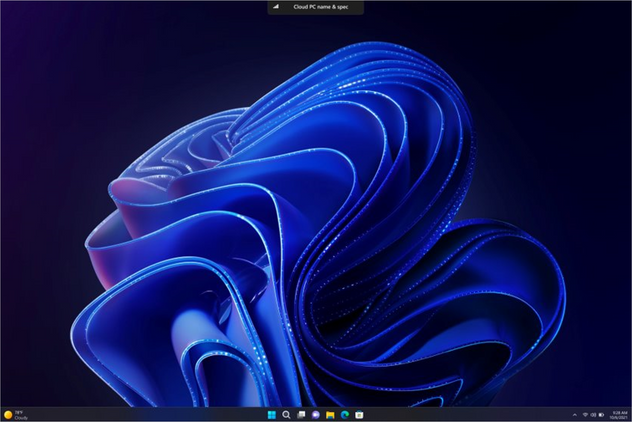Image resolution: width=632 pixels, height=422 pixels.
Task: Open Task View from taskbar
Action: [301, 414]
